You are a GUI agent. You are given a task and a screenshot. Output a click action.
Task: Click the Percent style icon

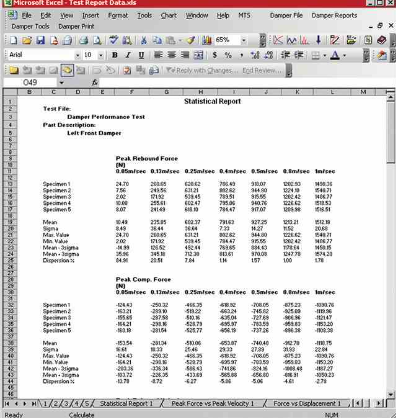(x=228, y=55)
